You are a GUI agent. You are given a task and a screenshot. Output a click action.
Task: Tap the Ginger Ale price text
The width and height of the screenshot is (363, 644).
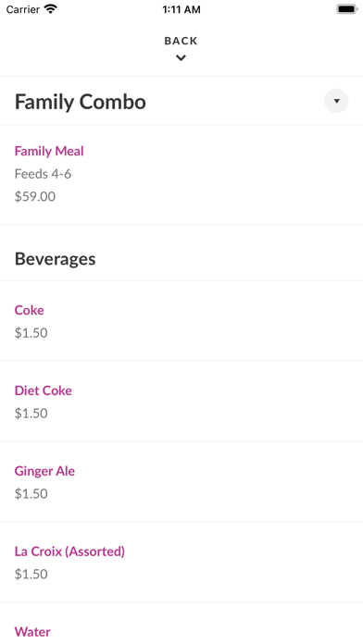pyautogui.click(x=31, y=494)
